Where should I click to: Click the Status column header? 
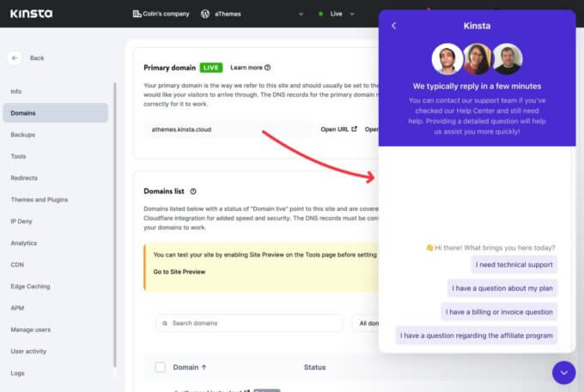(314, 367)
